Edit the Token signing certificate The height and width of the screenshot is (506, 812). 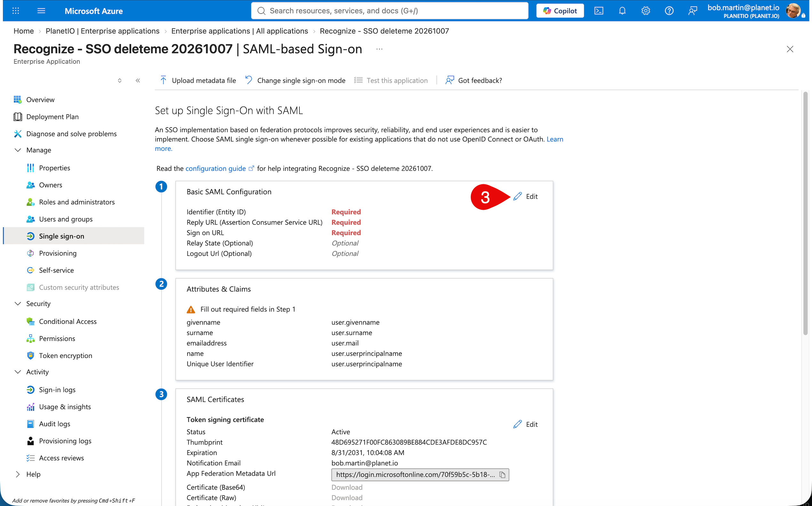coord(525,424)
